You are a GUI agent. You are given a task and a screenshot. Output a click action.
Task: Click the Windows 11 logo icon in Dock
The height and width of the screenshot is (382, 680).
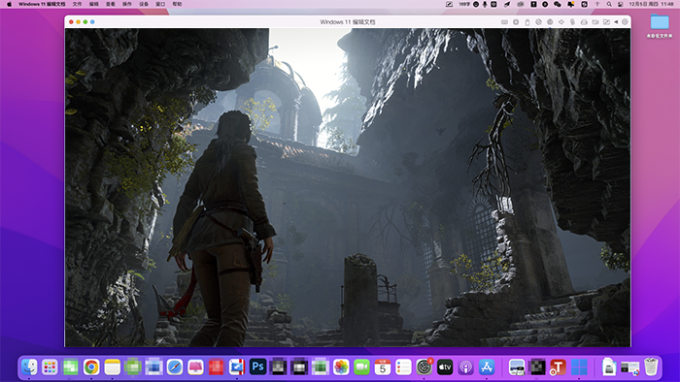point(579,367)
